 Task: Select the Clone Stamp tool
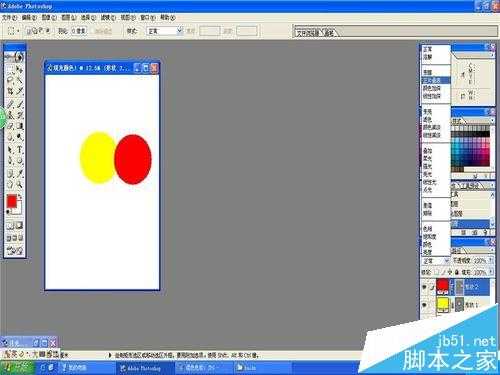click(x=11, y=115)
